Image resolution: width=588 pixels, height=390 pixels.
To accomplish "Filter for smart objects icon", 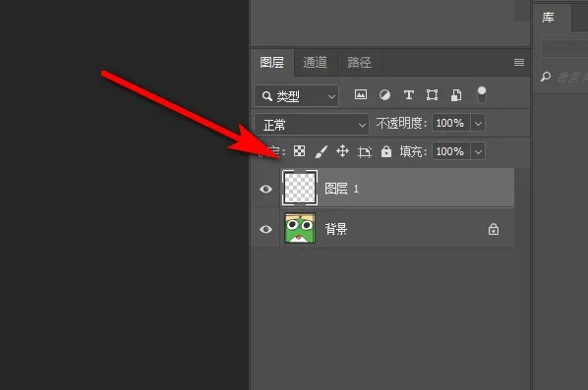I will pos(456,95).
